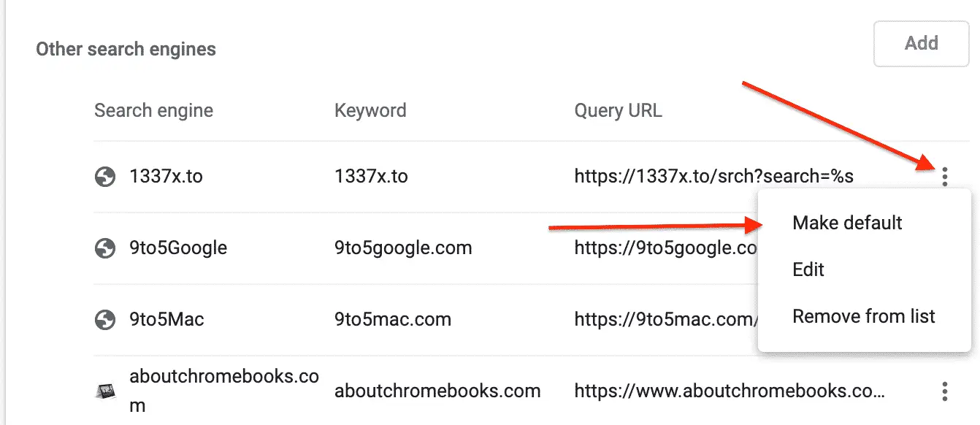Click the 9to5Google globe icon

click(105, 248)
